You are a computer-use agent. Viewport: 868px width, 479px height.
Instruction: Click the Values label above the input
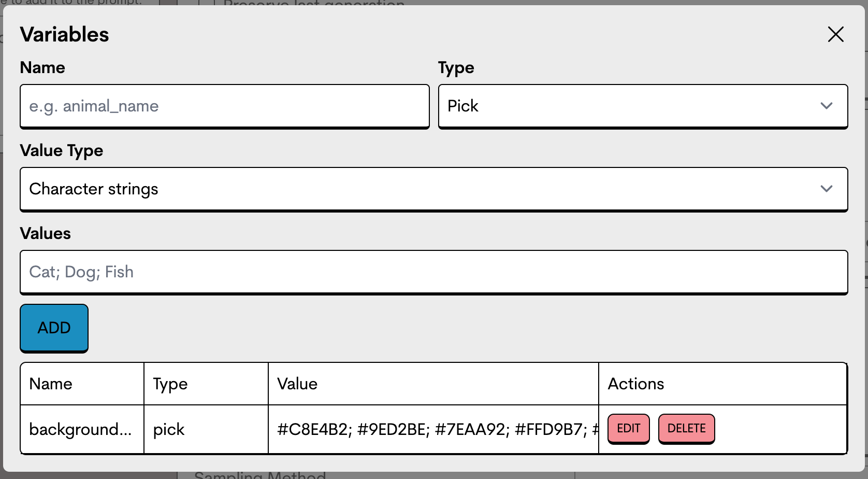click(x=45, y=233)
